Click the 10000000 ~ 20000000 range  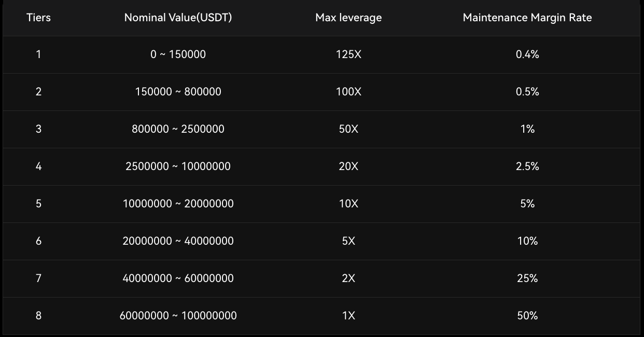pyautogui.click(x=178, y=204)
